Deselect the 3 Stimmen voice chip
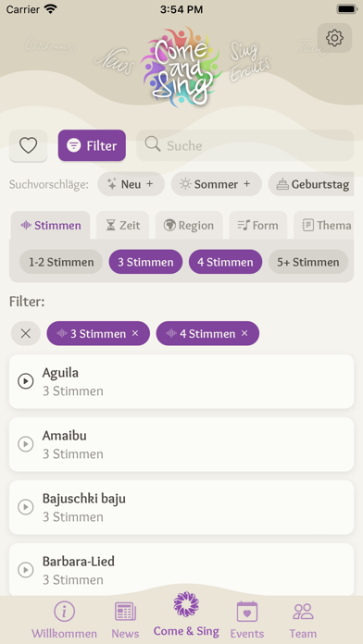The width and height of the screenshot is (363, 644). [x=145, y=262]
